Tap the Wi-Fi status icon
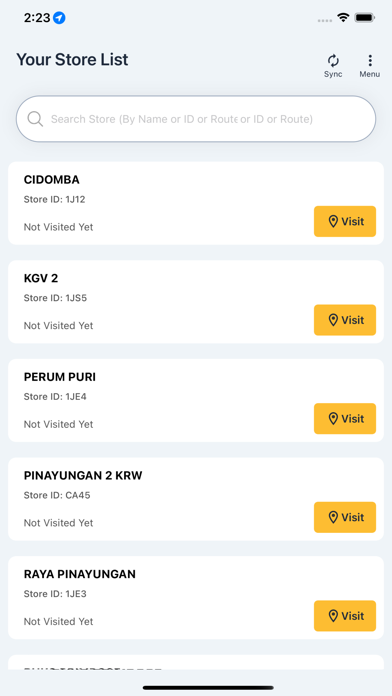This screenshot has width=392, height=696. [x=343, y=18]
